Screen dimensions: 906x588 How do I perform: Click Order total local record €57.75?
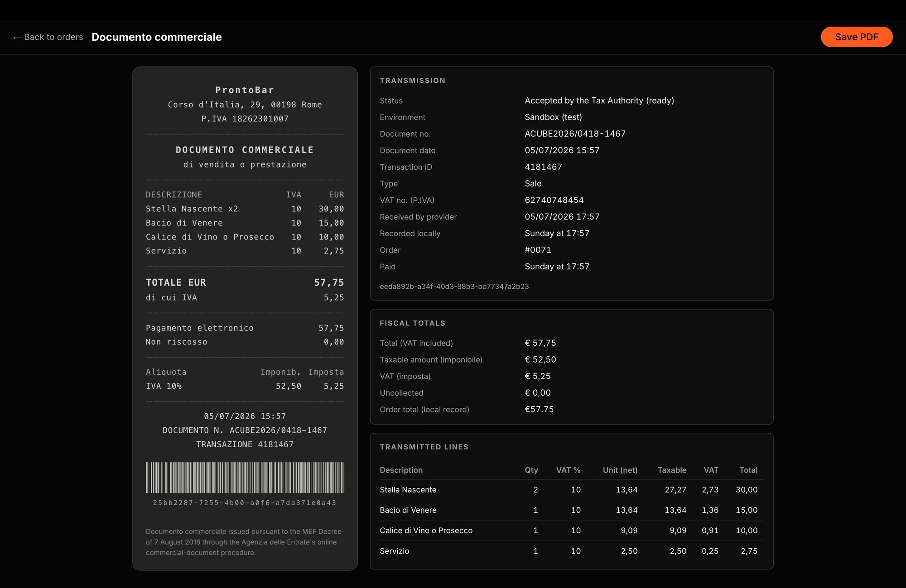click(x=539, y=409)
